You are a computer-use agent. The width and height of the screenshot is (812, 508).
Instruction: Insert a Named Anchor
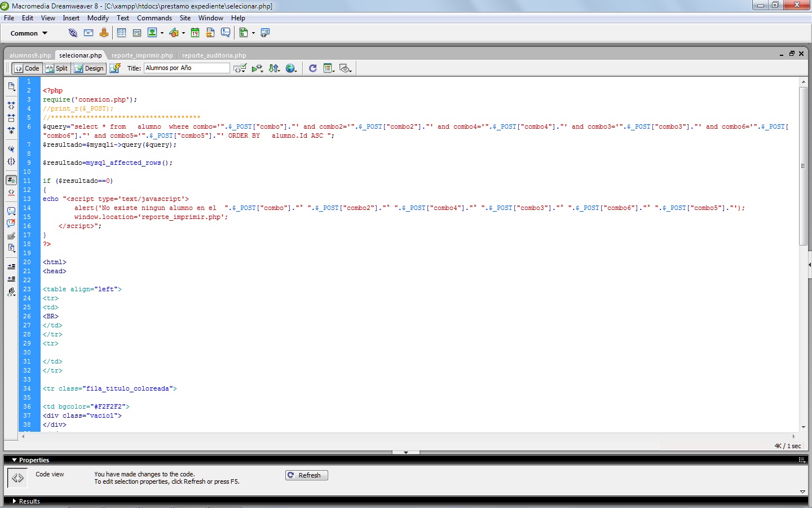[104, 33]
